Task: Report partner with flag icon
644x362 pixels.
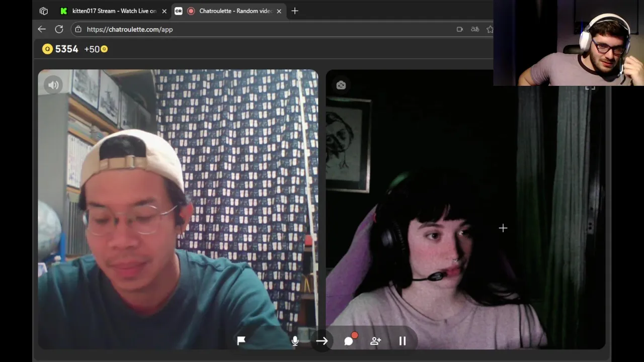Action: 242,341
